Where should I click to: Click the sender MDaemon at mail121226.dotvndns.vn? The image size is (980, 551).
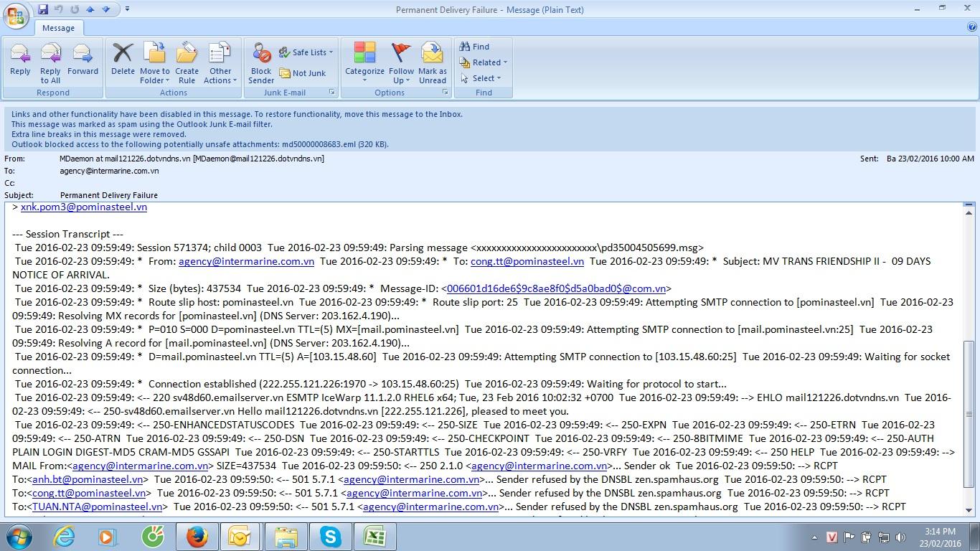click(x=192, y=159)
